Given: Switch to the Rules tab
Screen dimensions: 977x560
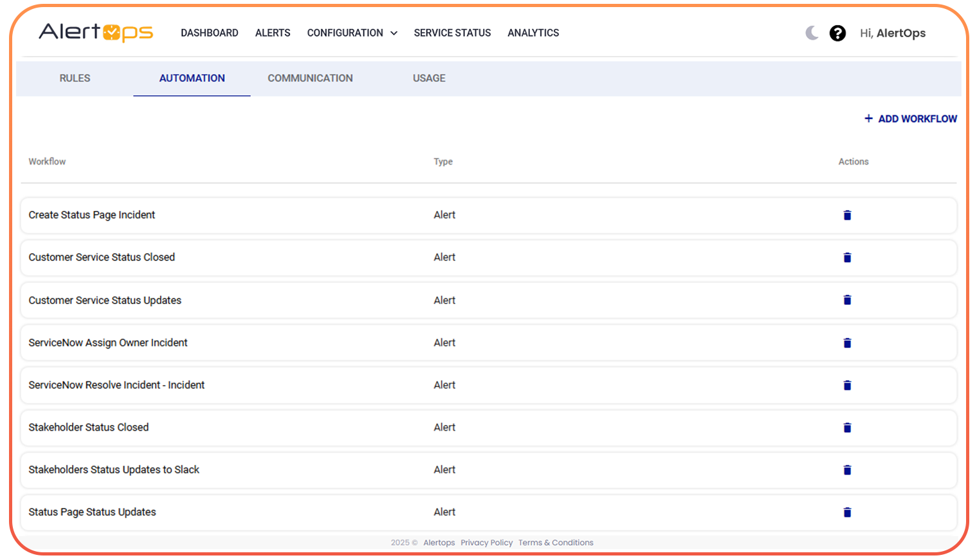Looking at the screenshot, I should point(74,78).
